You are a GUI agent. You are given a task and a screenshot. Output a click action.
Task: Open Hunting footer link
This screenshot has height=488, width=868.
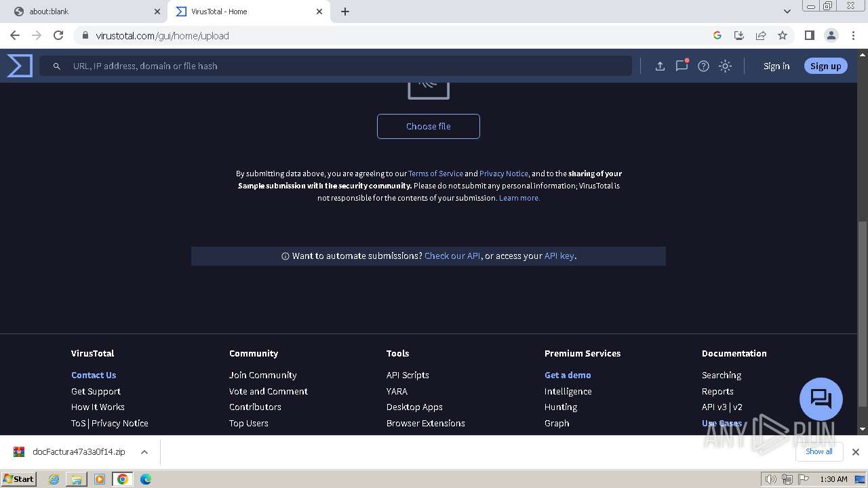tap(561, 407)
